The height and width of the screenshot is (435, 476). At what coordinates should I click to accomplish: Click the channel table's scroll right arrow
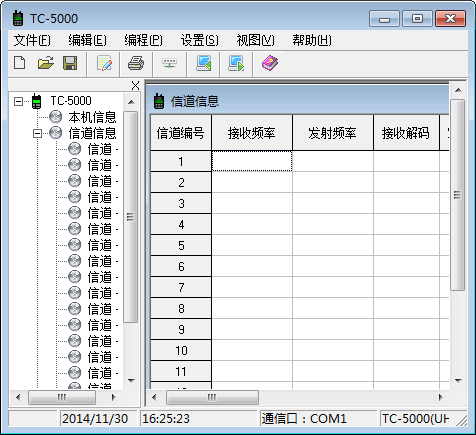click(x=441, y=397)
